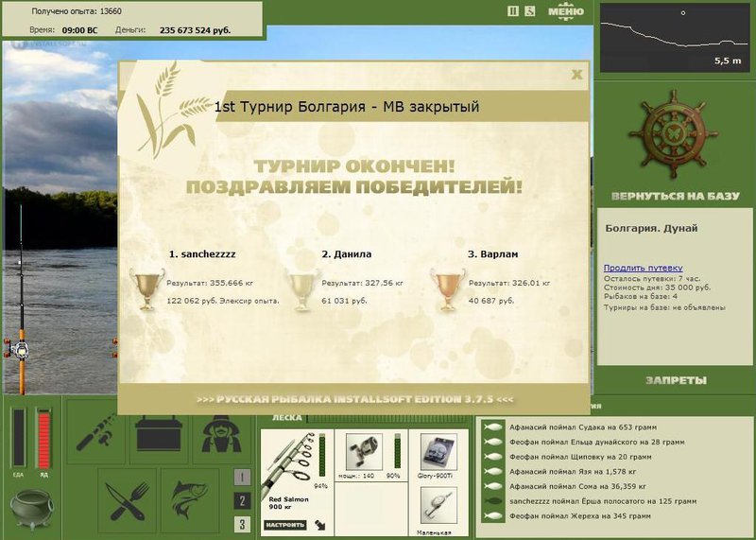Click dark fish icon beside sanchezzzz поймал Ёрша
The width and height of the screenshot is (756, 540).
point(492,501)
